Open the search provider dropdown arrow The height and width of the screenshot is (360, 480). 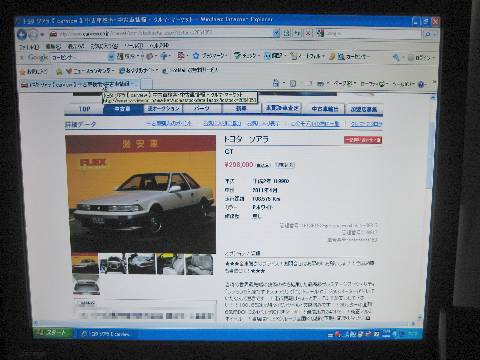pos(436,34)
